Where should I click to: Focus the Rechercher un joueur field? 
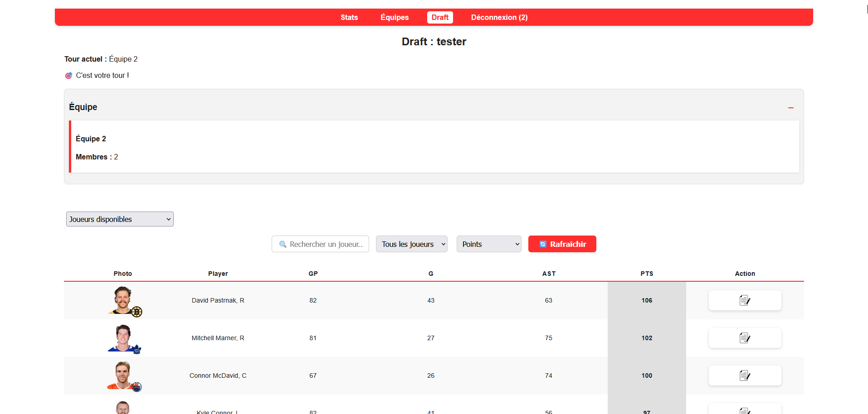point(327,244)
